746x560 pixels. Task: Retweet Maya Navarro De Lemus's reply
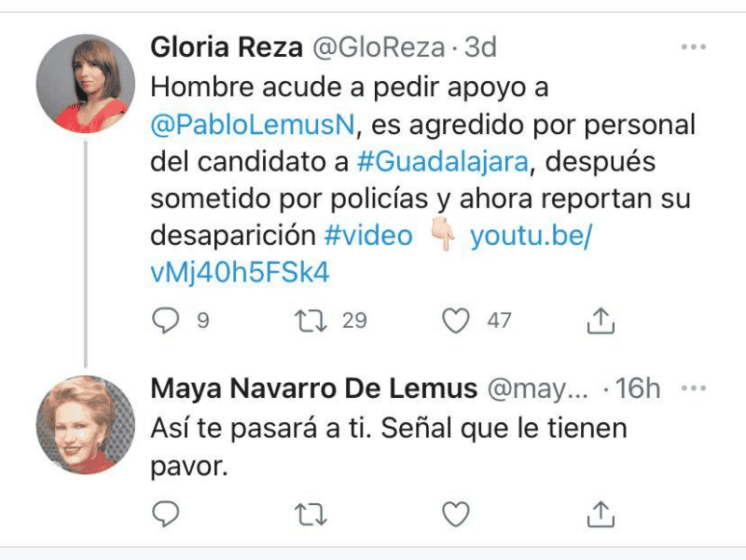click(307, 512)
